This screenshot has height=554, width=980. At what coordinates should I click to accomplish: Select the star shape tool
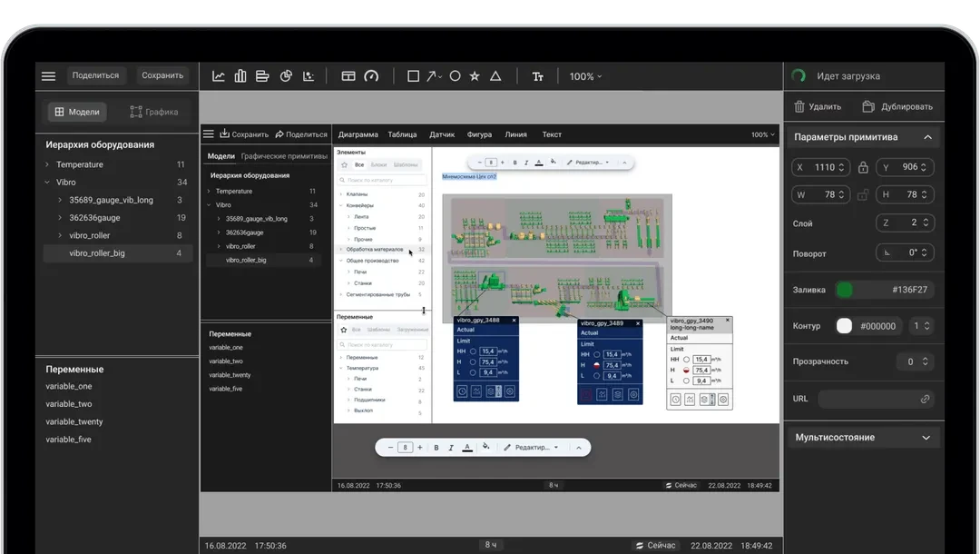click(x=475, y=76)
